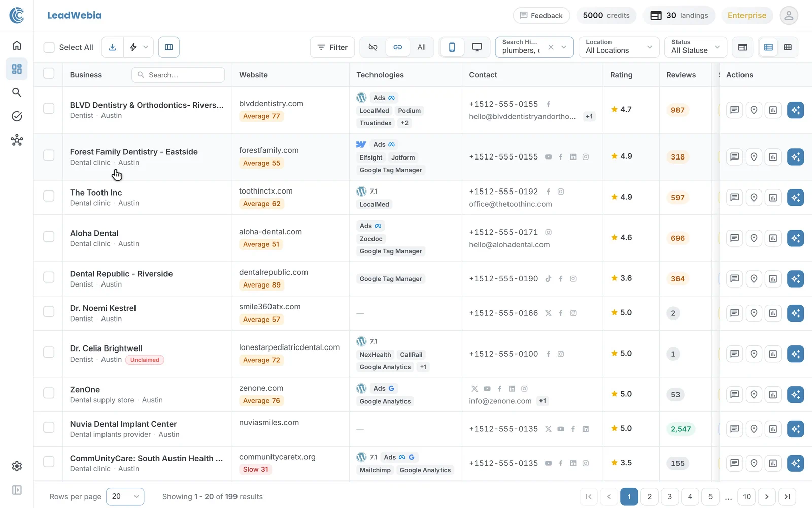
Task: Select The Tooth Inc row checkbox
Action: [x=49, y=196]
